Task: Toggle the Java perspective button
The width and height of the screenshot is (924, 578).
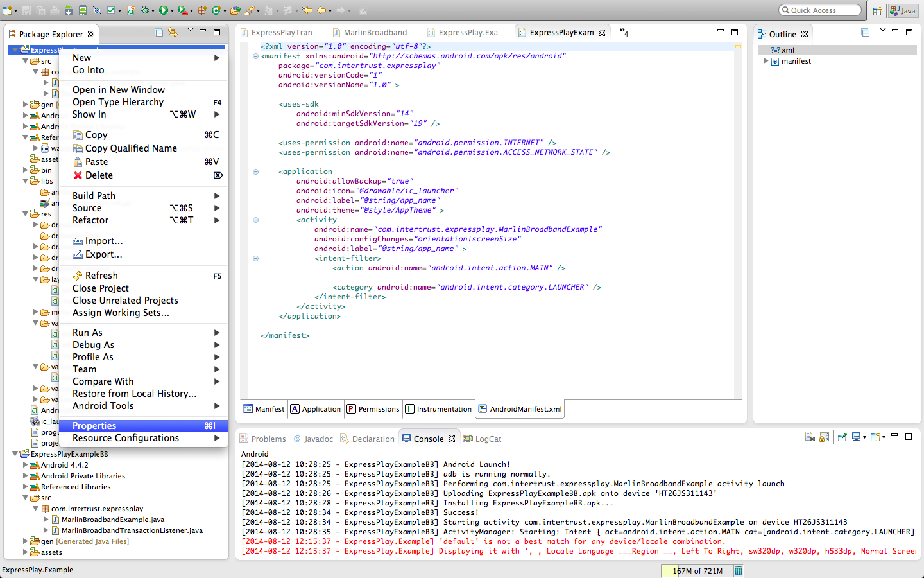Action: pos(903,11)
